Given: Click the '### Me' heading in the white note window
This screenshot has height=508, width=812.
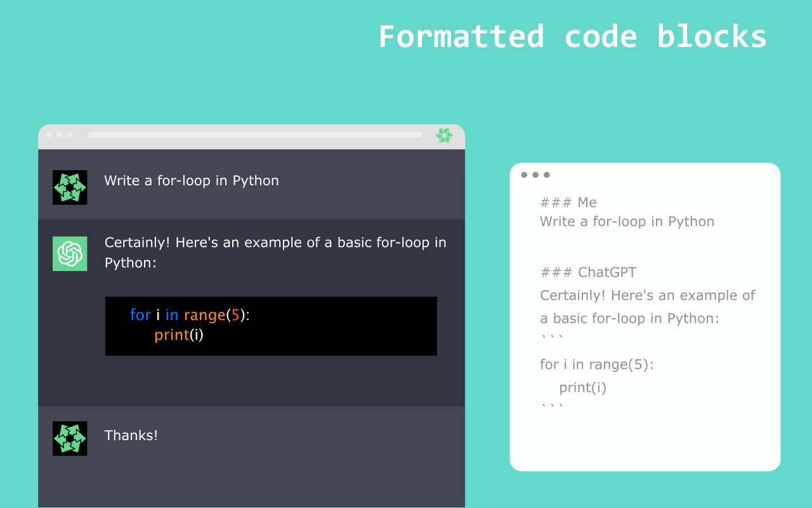Looking at the screenshot, I should pos(568,202).
